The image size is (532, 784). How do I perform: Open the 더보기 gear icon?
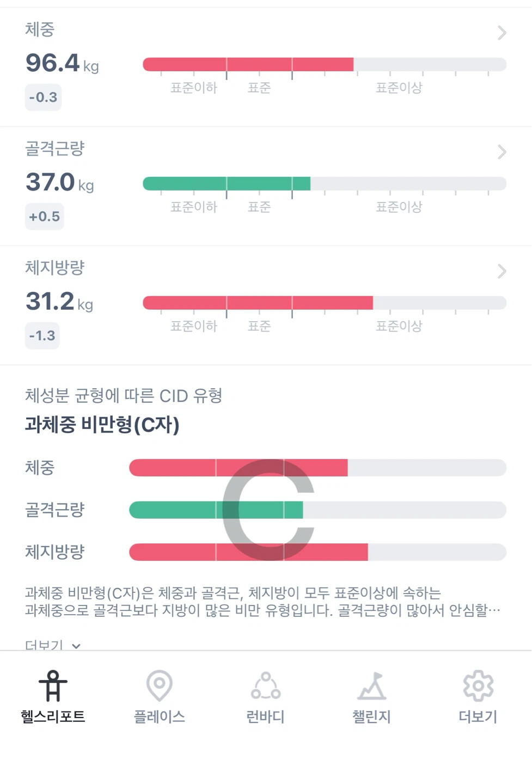coord(478,686)
